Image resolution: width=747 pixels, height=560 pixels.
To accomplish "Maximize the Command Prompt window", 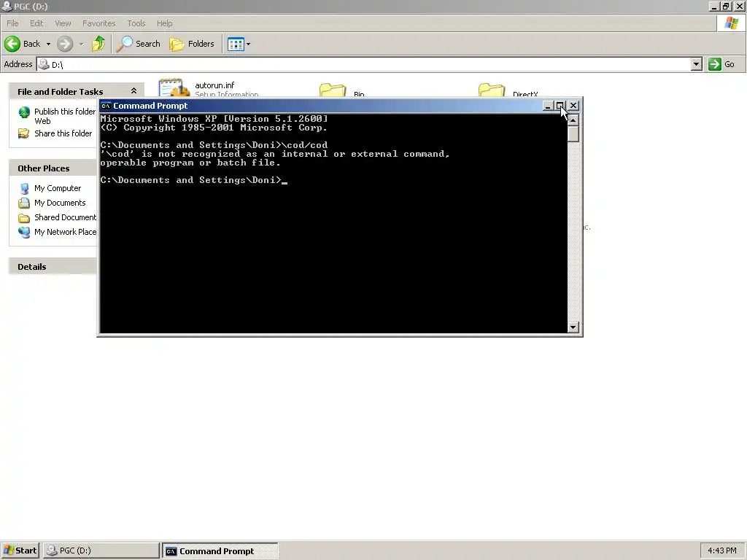I will click(x=560, y=106).
